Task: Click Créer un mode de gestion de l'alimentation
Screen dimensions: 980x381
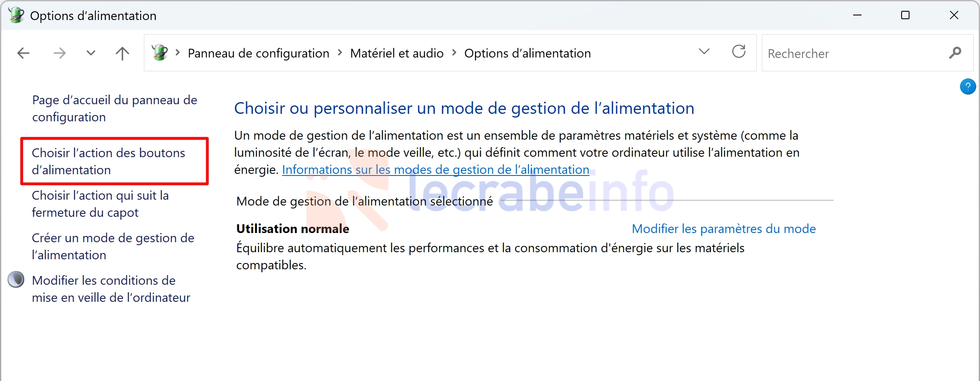Action: pos(113,246)
